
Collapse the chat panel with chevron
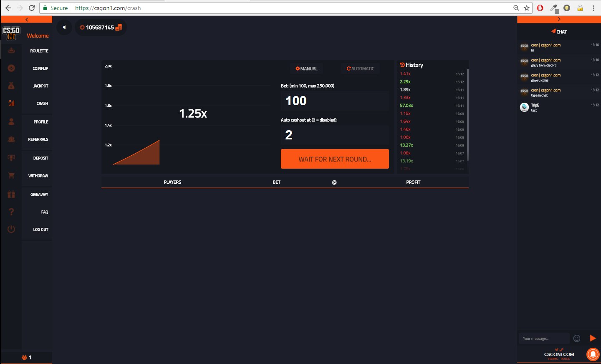[x=559, y=20]
